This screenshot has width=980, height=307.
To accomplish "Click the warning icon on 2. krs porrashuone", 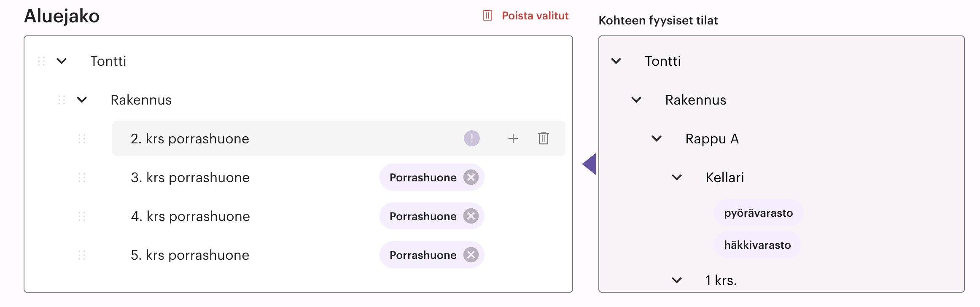I will coord(471,138).
